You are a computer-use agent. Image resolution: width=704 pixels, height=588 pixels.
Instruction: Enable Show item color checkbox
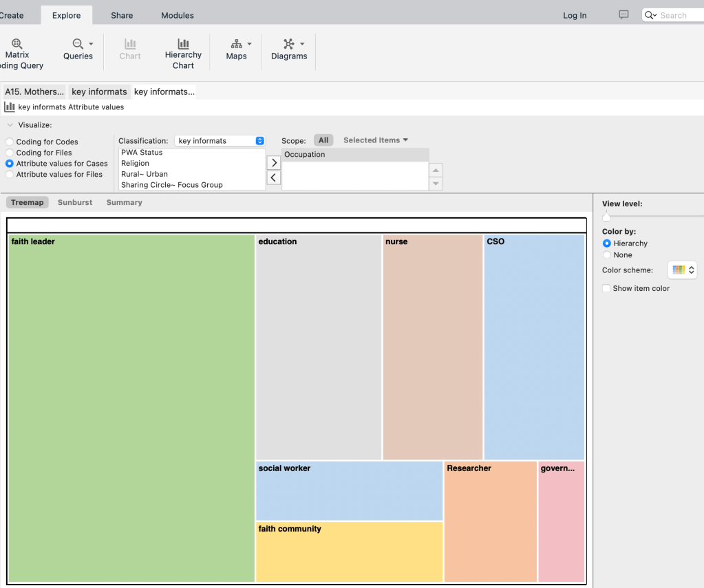[606, 288]
